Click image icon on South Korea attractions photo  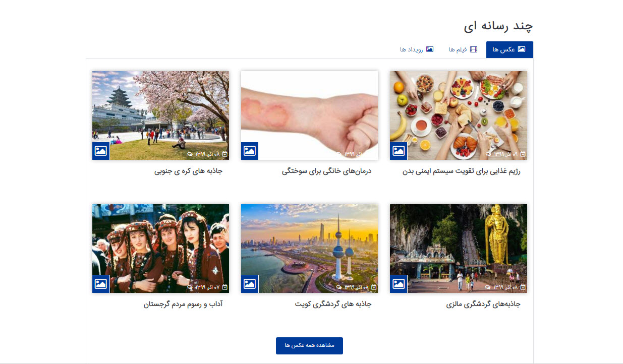click(x=101, y=151)
